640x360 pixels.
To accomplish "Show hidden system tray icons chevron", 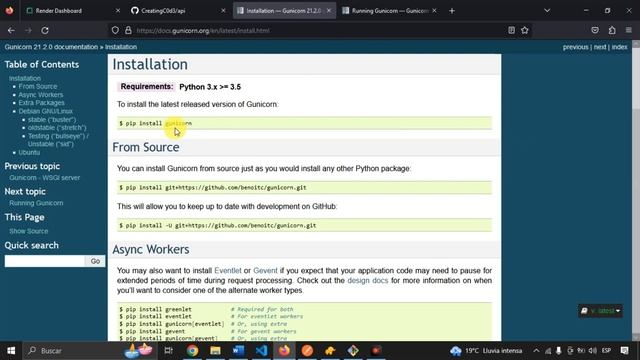I will (x=536, y=351).
